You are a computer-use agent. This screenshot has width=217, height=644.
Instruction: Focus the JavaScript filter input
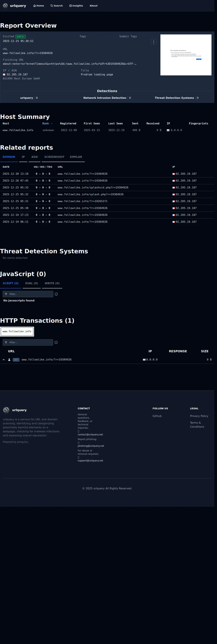point(28,294)
